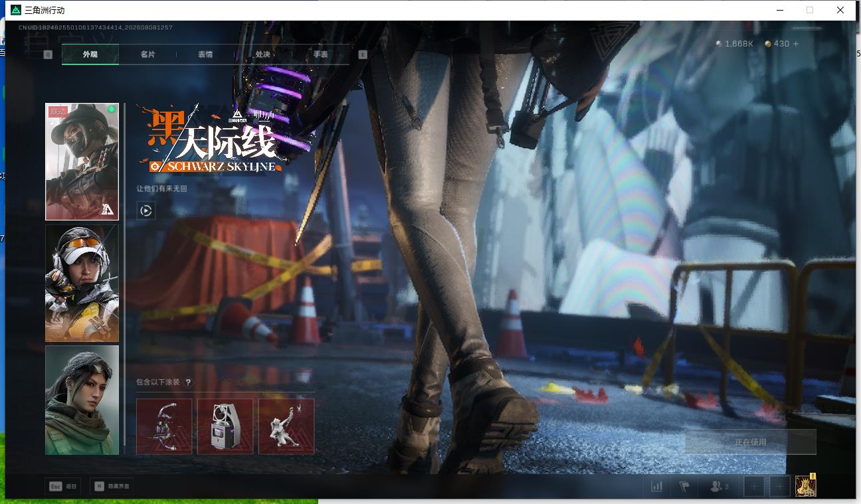View the crouching character pose item

click(286, 426)
